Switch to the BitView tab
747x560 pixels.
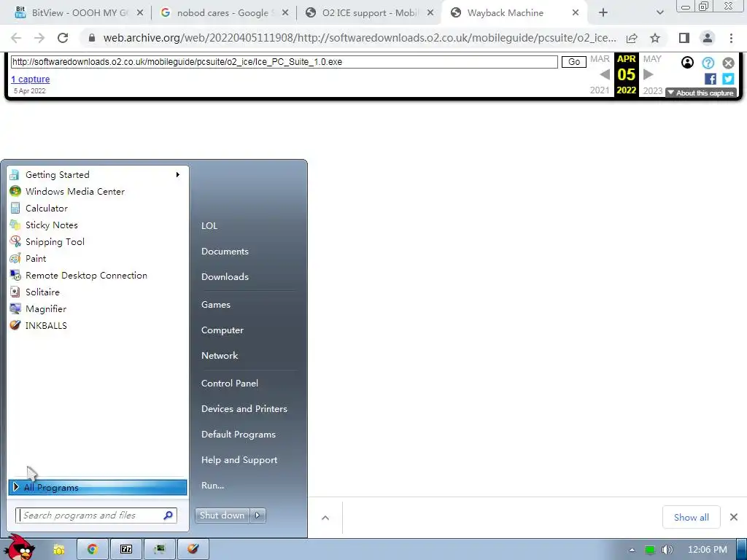pos(79,13)
